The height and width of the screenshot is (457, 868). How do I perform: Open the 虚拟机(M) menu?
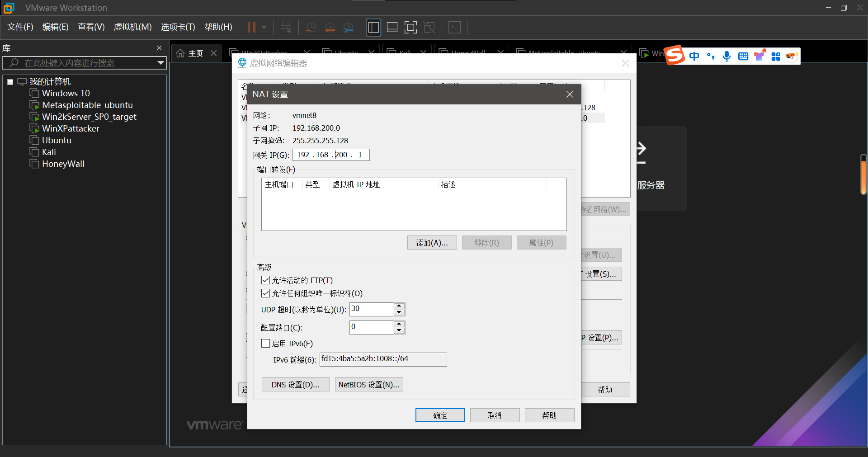[x=132, y=27]
